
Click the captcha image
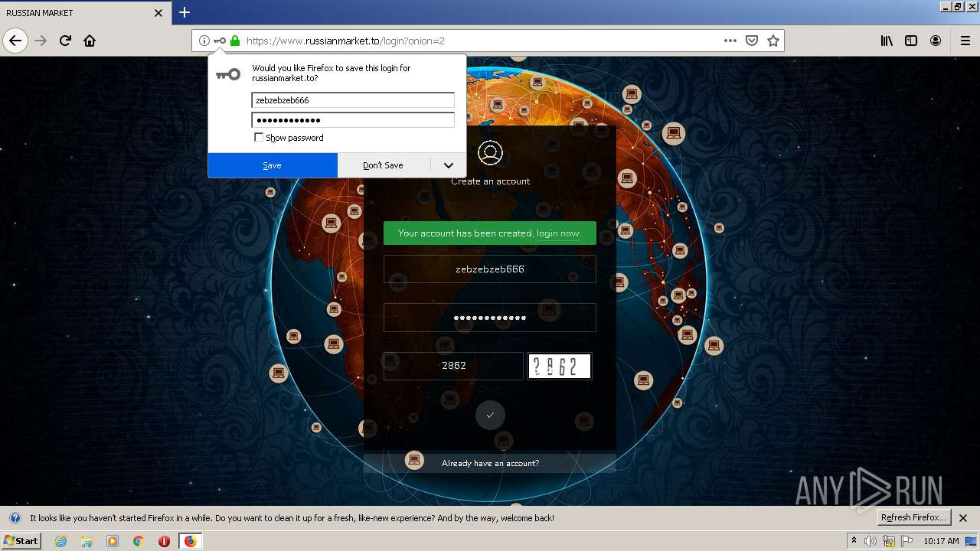click(560, 367)
